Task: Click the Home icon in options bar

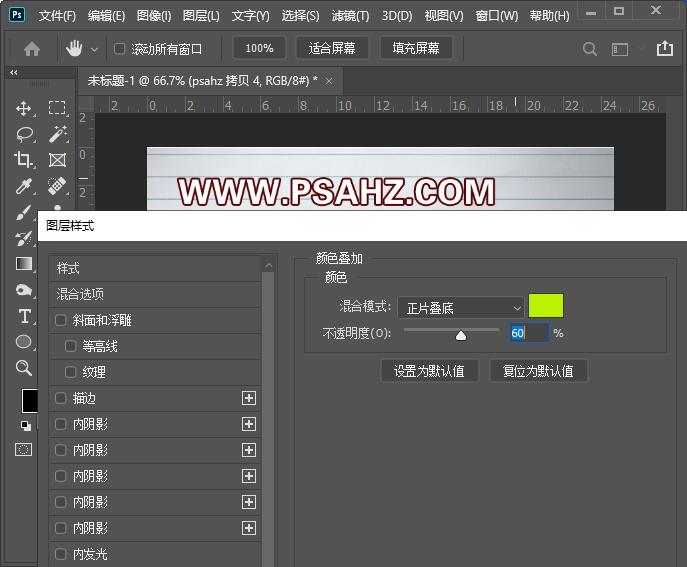Action: [x=32, y=49]
